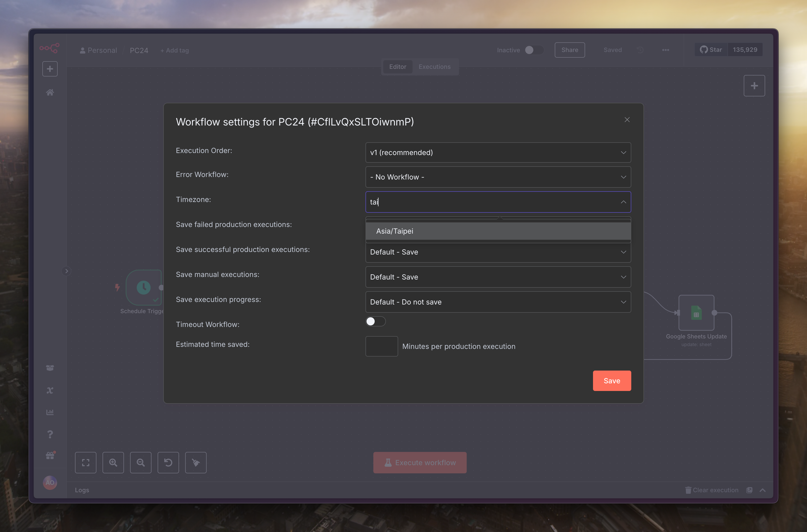Expand the sidebar with chevron arrow
807x532 pixels.
point(67,271)
